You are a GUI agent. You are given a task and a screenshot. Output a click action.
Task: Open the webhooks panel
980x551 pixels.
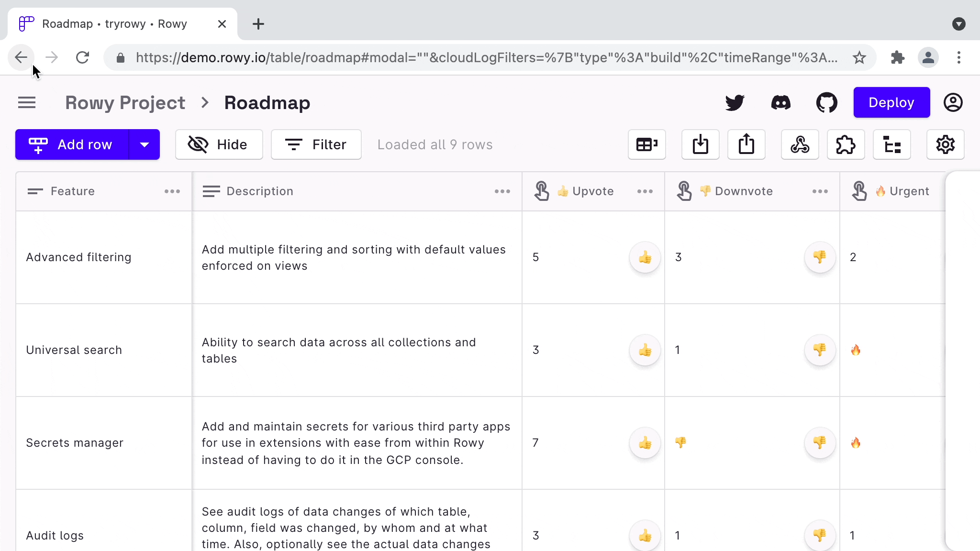[800, 144]
